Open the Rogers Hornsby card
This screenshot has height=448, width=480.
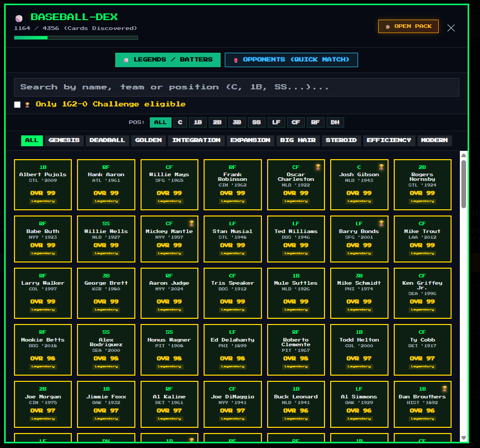tap(423, 184)
